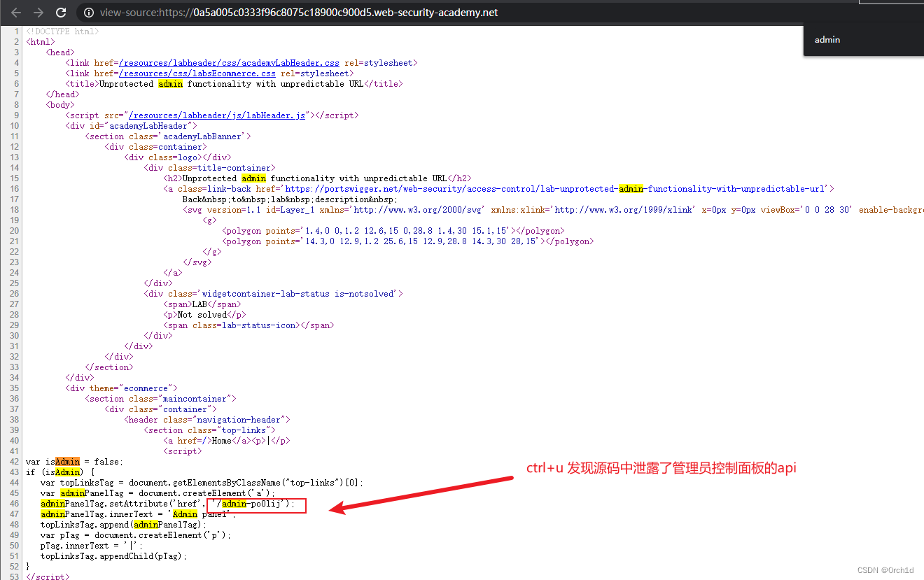The height and width of the screenshot is (580, 924).
Task: Click the first polygon points line 20
Action: tap(393, 231)
